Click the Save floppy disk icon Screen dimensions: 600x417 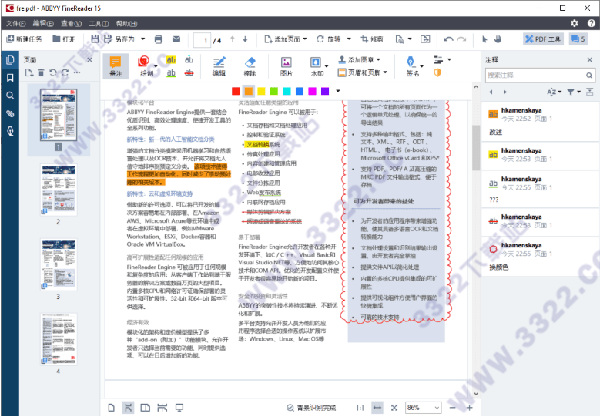tap(95, 39)
